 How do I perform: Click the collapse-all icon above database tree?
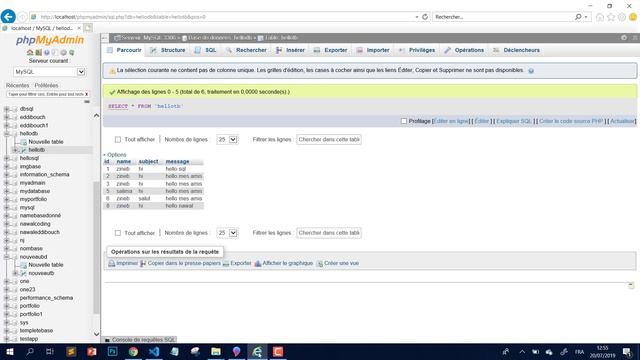(87, 102)
